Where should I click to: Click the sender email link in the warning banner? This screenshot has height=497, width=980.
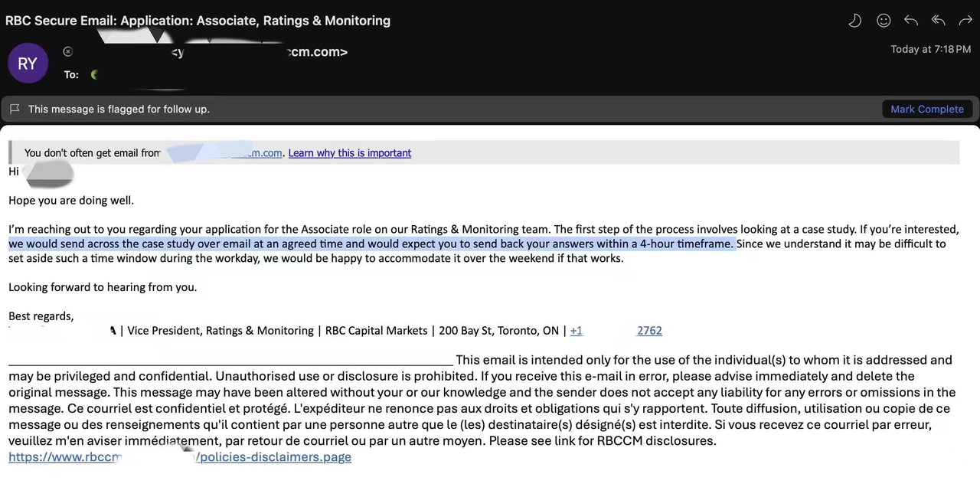click(x=260, y=153)
